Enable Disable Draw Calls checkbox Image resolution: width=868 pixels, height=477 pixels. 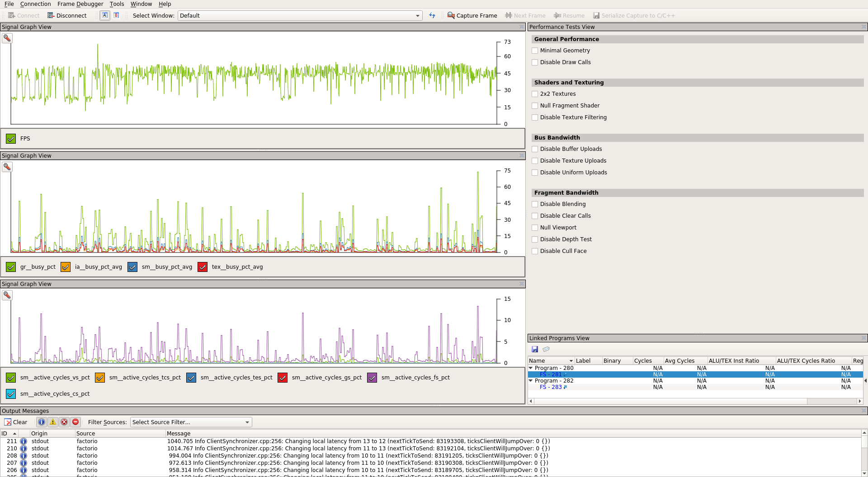(535, 62)
